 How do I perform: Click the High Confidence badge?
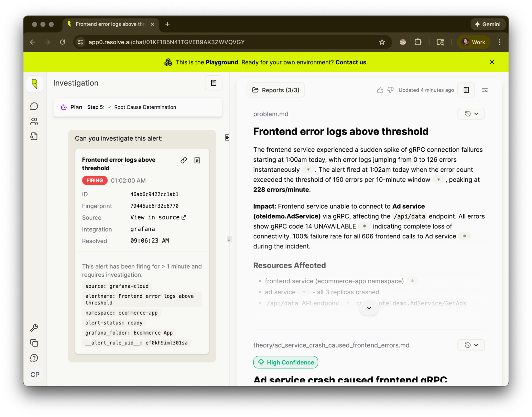coord(286,362)
